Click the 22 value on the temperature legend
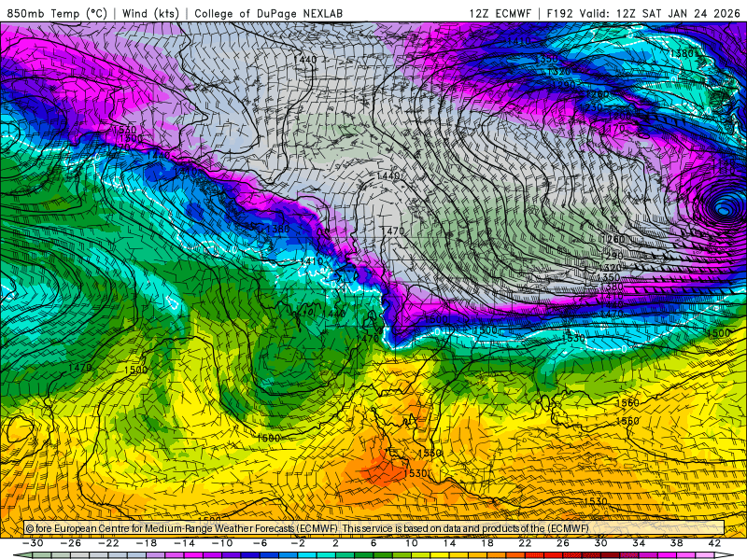The height and width of the screenshot is (560, 747). [x=525, y=543]
